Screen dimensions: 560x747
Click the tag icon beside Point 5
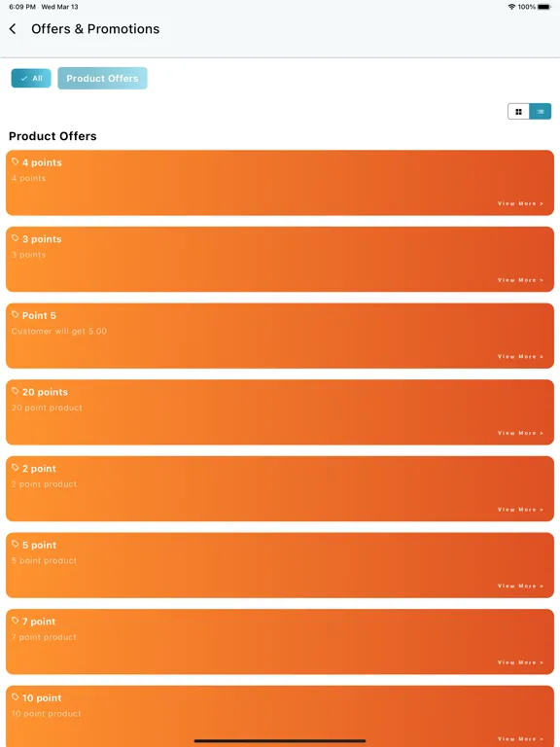coord(16,314)
